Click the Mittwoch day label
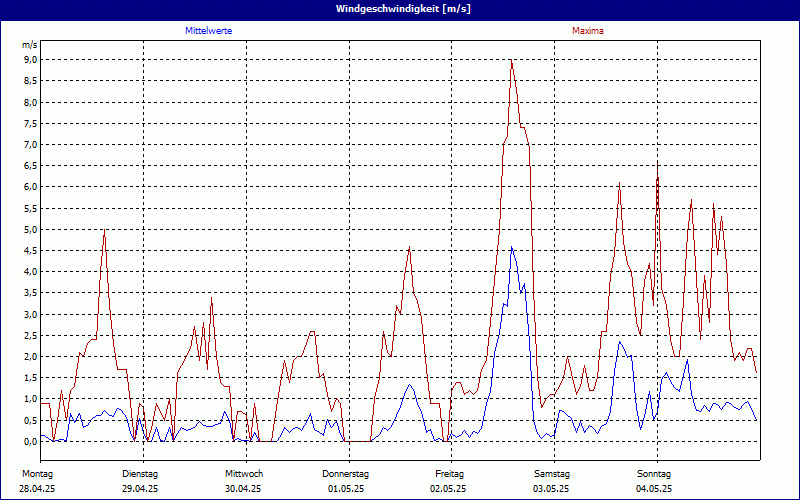Viewport: 800px width, 500px height. [x=244, y=474]
